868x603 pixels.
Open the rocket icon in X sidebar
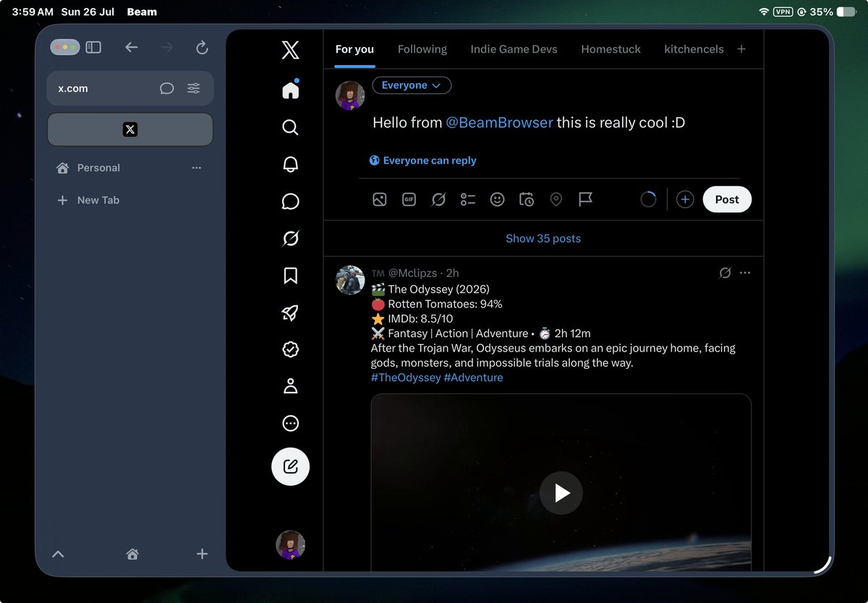pyautogui.click(x=290, y=312)
